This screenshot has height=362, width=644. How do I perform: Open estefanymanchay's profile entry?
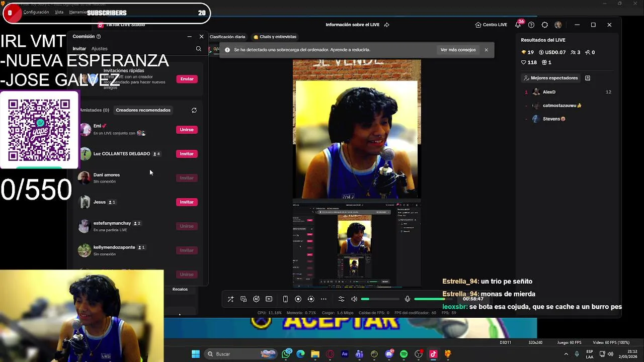(138, 226)
